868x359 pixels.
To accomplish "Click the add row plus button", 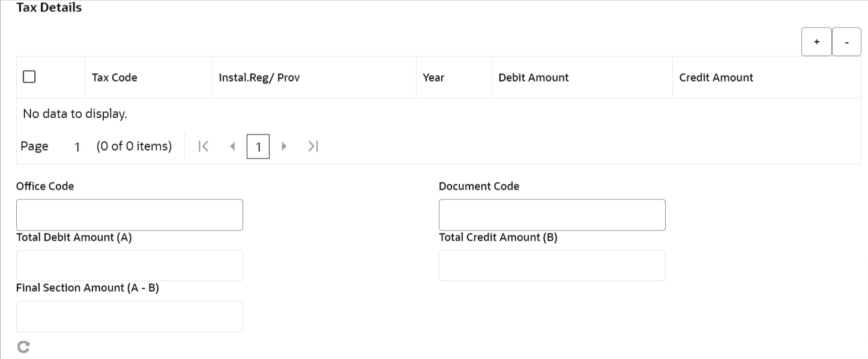I will (x=816, y=42).
